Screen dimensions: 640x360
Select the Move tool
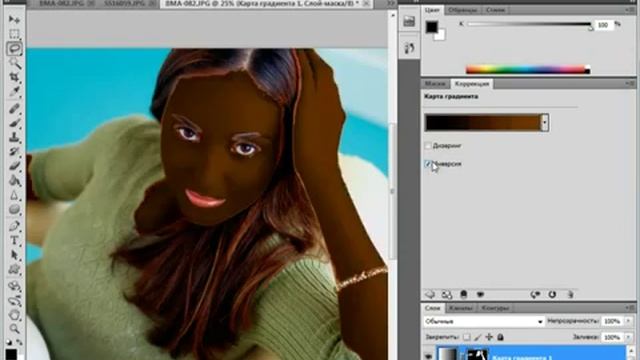pyautogui.click(x=14, y=19)
